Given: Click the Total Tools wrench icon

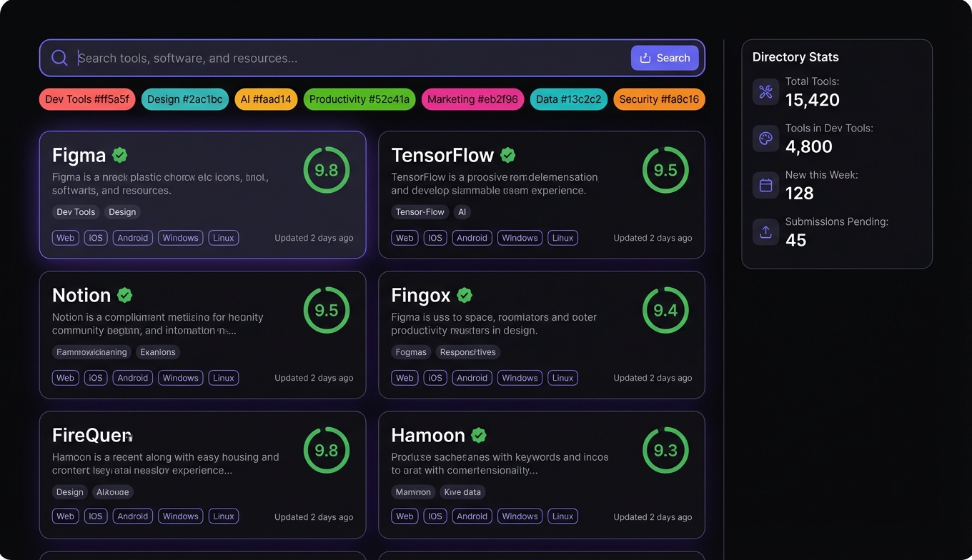Looking at the screenshot, I should (x=765, y=91).
